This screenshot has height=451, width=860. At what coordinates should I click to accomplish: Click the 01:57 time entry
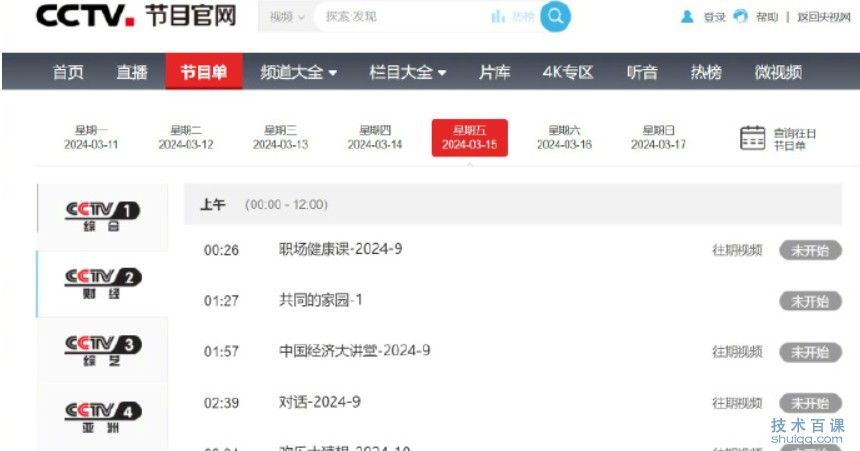pos(221,351)
